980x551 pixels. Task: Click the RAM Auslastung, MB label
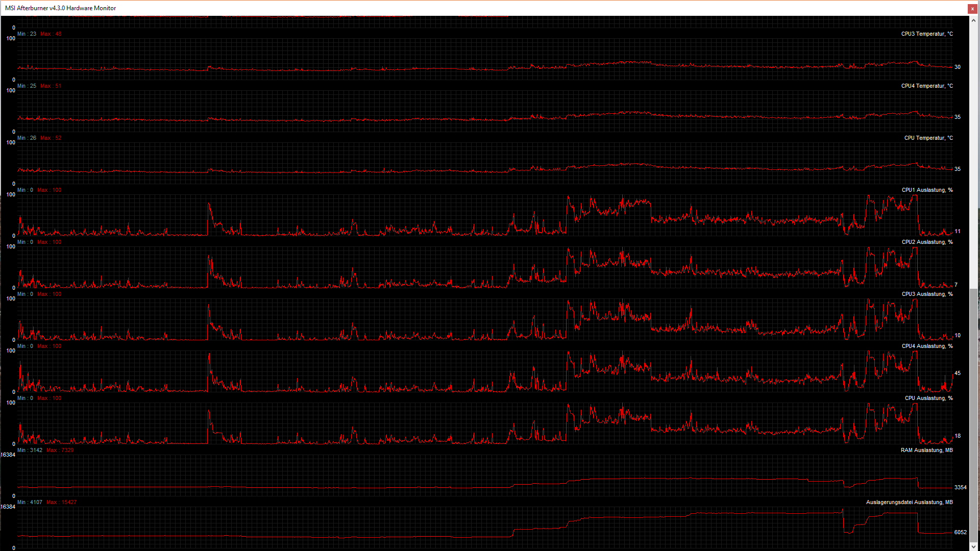click(926, 450)
